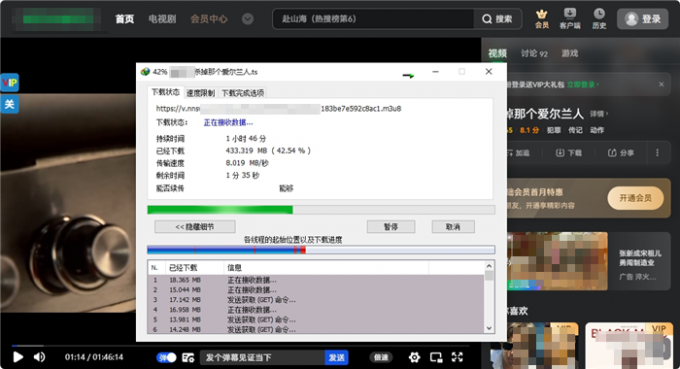Select 下载完成选项 tab
The image size is (680, 369).
click(243, 93)
